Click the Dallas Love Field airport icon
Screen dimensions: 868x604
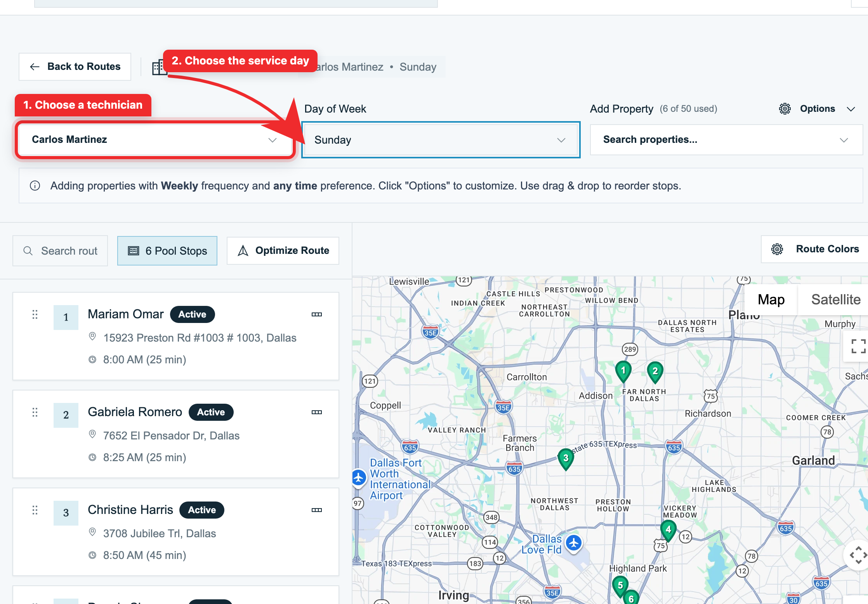click(574, 543)
